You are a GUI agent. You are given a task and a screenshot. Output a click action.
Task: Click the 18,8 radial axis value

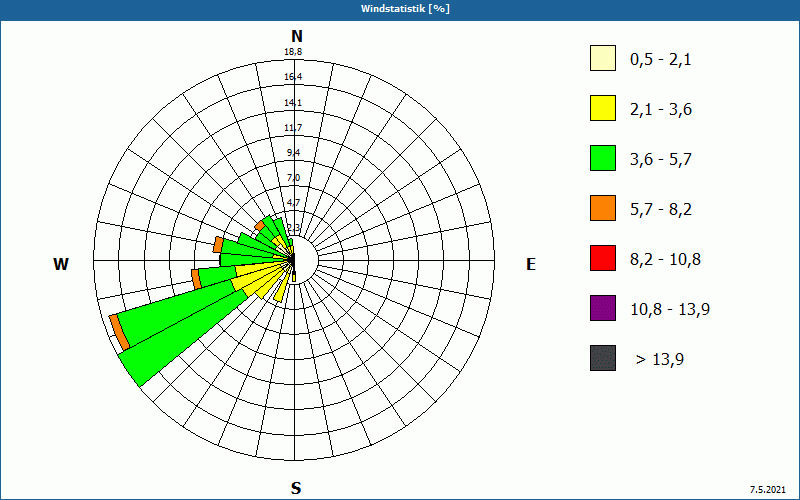coord(293,52)
